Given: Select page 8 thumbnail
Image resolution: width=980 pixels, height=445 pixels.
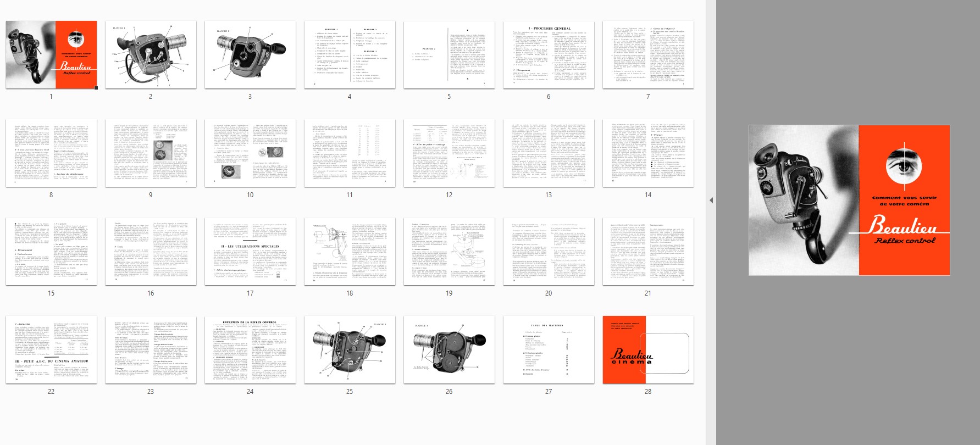Looking at the screenshot, I should [x=51, y=153].
